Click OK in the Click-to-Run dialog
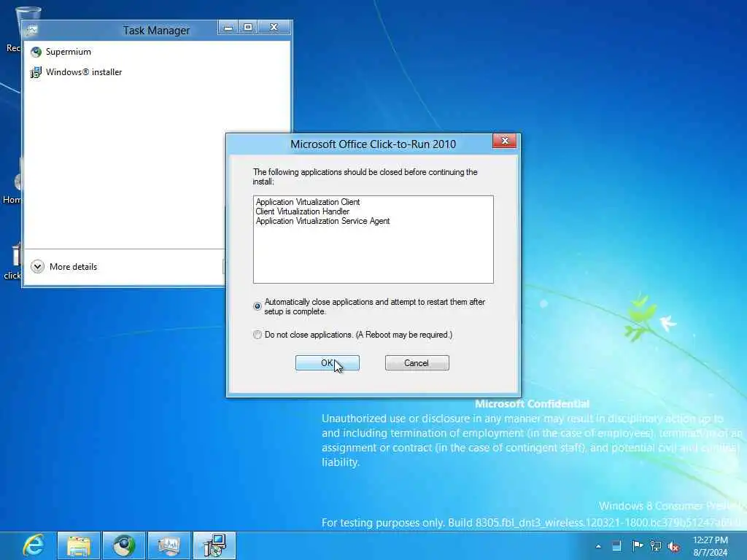This screenshot has width=747, height=560. click(328, 363)
